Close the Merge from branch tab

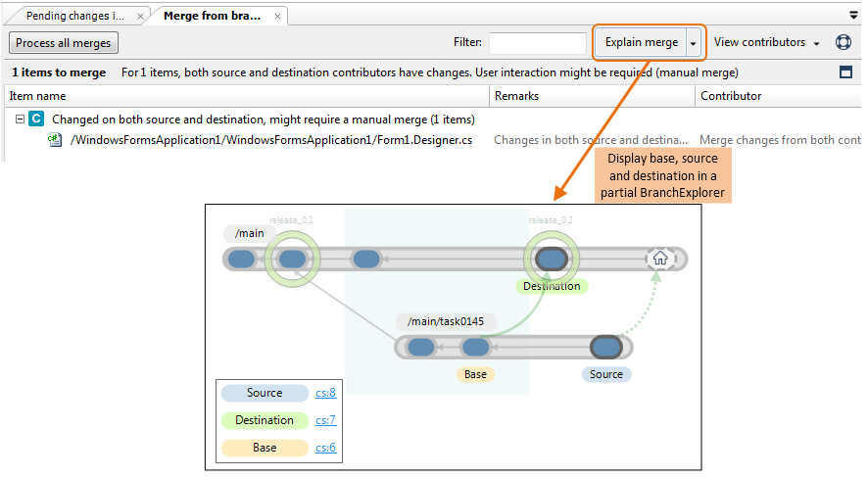277,17
